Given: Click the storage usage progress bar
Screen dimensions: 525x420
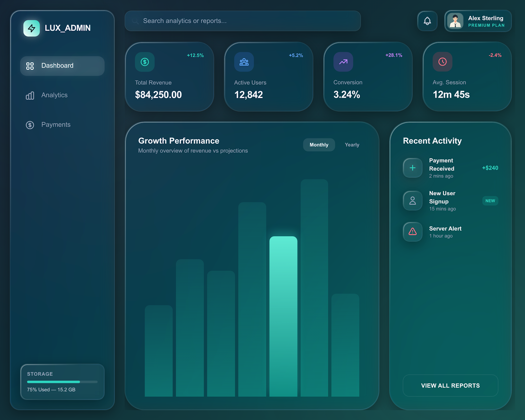Looking at the screenshot, I should click(62, 382).
